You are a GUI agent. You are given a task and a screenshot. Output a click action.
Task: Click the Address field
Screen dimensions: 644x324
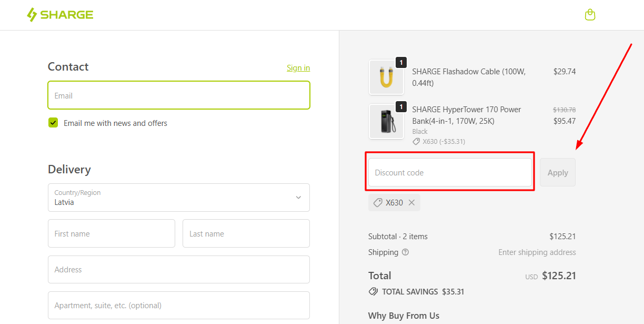[179, 269]
